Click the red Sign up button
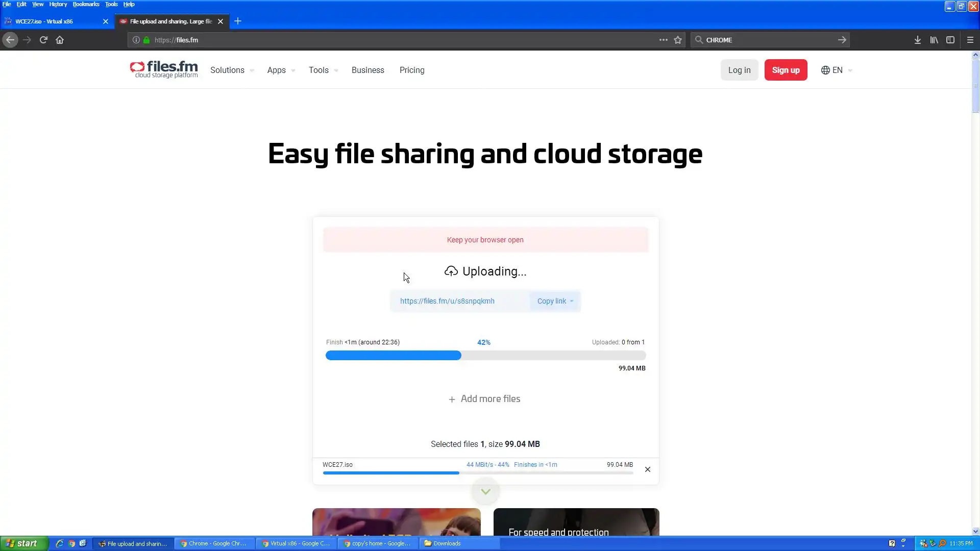 (785, 70)
